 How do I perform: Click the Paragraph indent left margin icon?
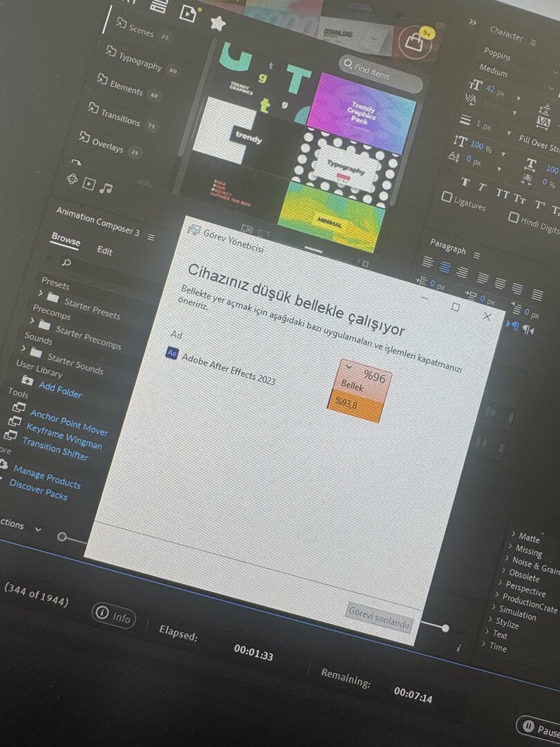coord(421,281)
